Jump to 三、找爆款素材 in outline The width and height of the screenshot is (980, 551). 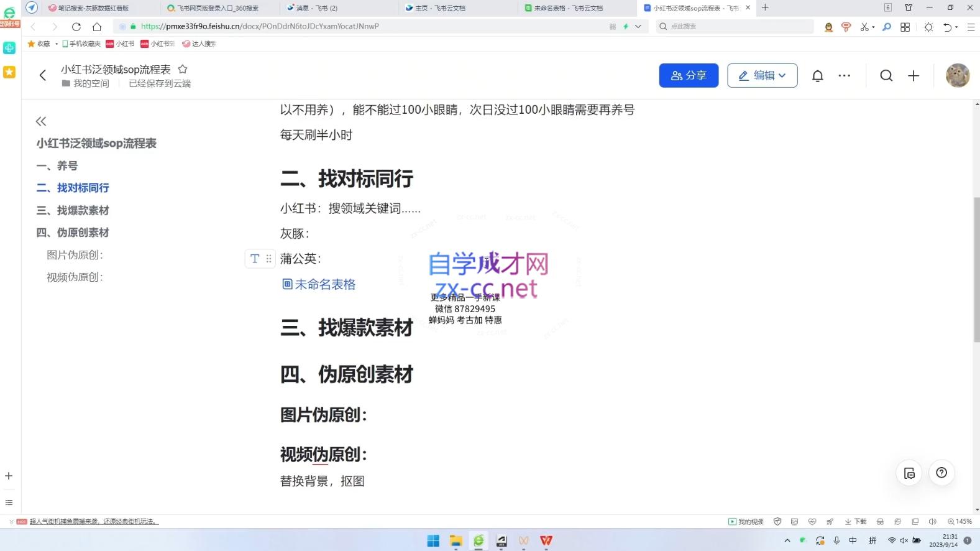(x=73, y=210)
